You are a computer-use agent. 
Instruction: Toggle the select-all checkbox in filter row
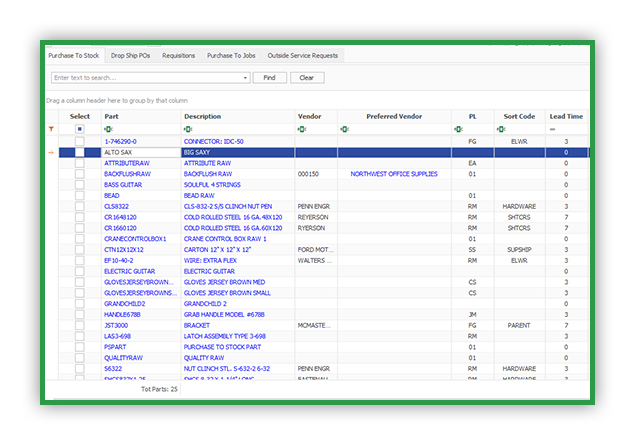click(80, 129)
